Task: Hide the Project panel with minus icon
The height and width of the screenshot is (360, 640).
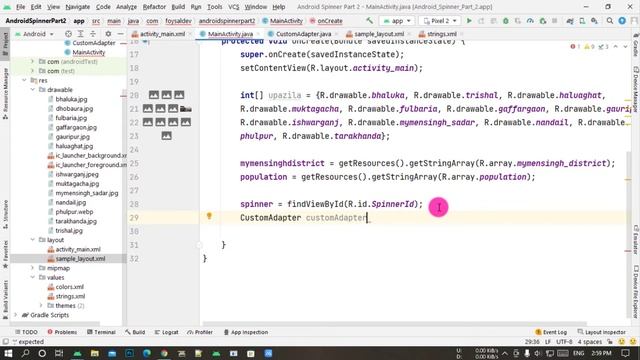Action: pos(120,34)
